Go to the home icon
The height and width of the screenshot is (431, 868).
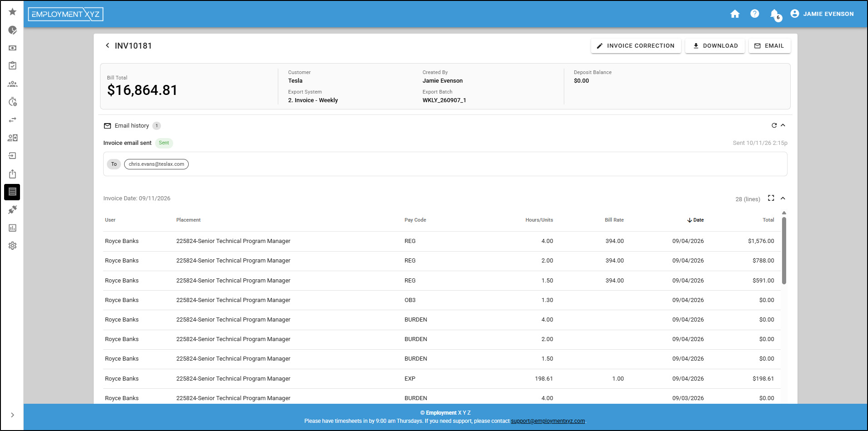coord(735,14)
